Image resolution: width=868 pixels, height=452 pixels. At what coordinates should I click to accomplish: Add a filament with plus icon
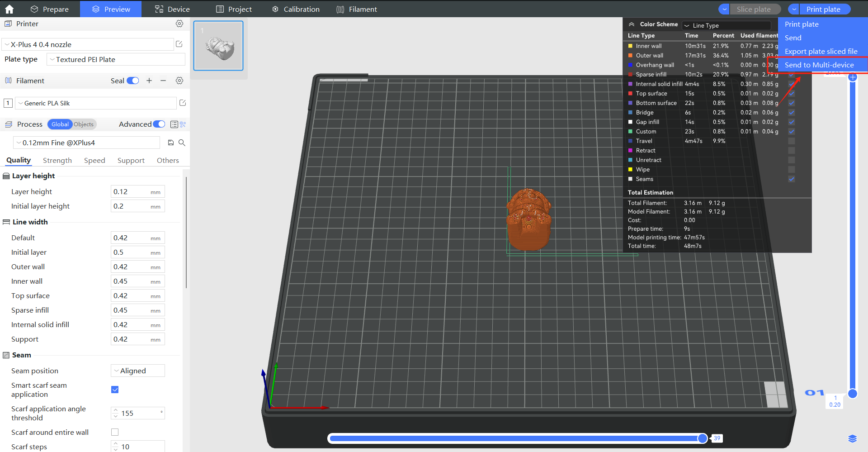[149, 81]
